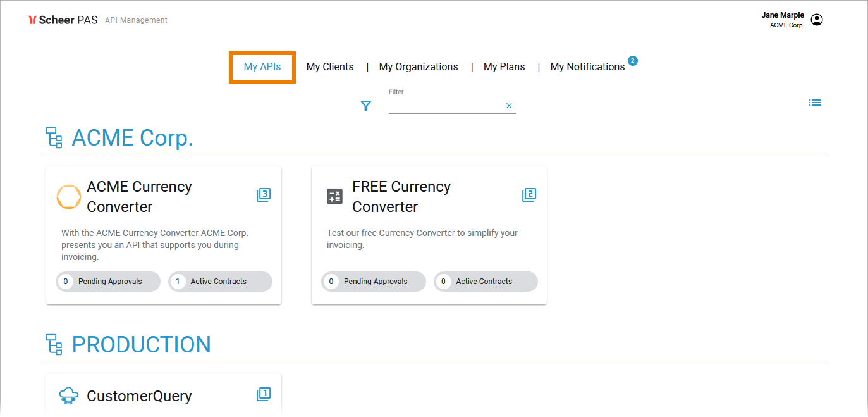Click the Scheer PAS logo
The image size is (868, 417).
[63, 20]
